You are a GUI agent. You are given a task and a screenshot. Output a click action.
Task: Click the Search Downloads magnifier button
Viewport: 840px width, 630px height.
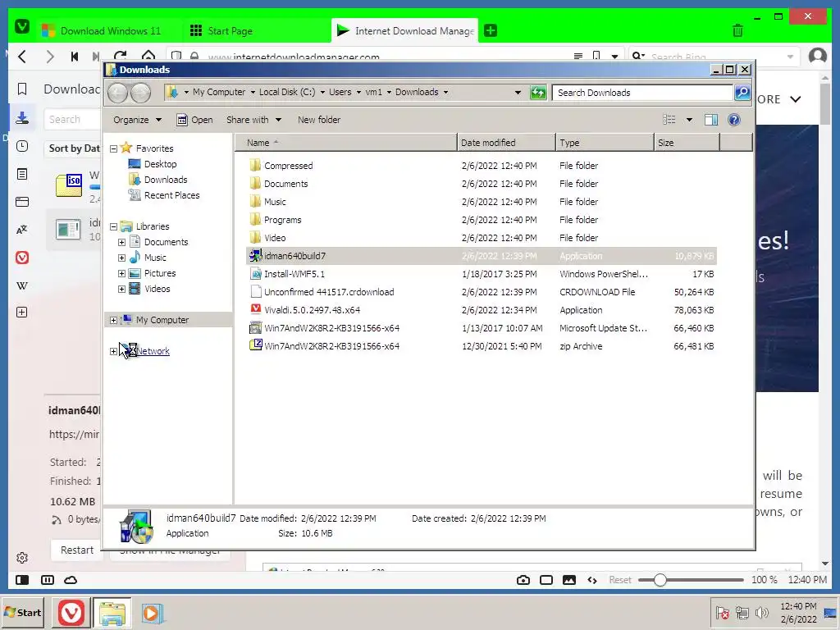tap(742, 93)
